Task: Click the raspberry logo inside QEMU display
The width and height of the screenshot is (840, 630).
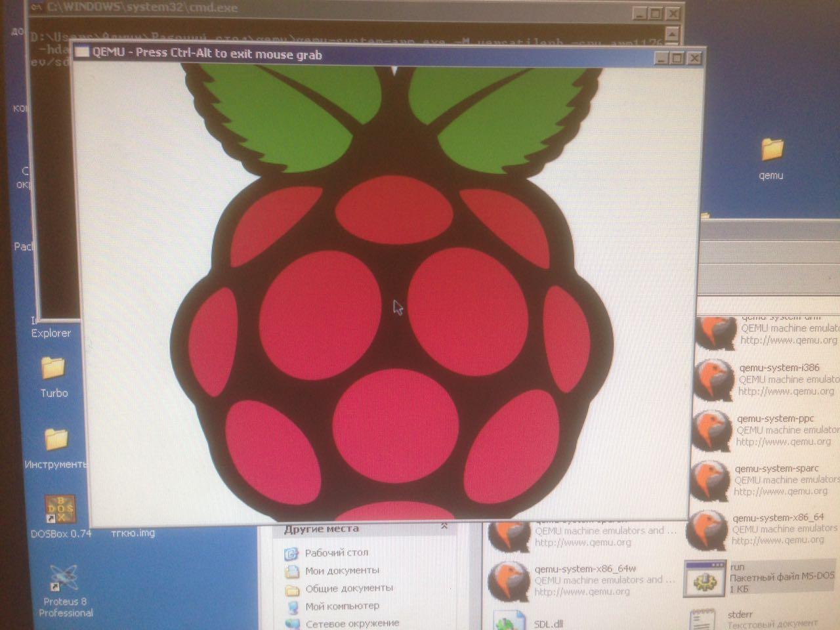Action: 392,295
